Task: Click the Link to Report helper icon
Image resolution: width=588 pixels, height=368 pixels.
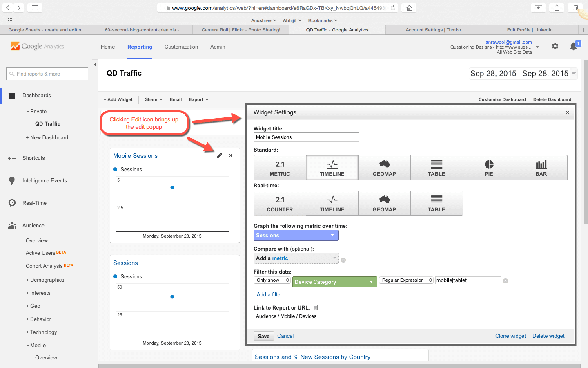Action: point(316,308)
